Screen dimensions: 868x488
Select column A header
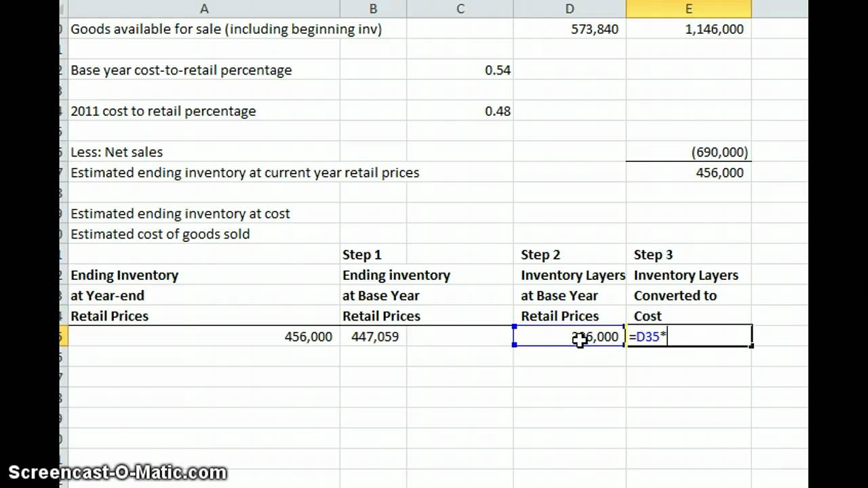[x=203, y=9]
